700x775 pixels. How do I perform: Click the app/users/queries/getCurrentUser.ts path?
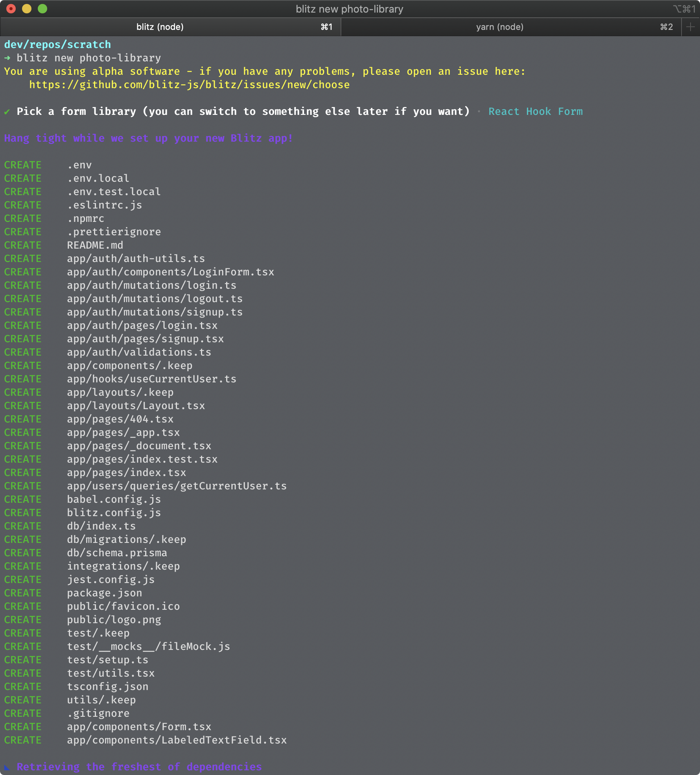pos(177,486)
